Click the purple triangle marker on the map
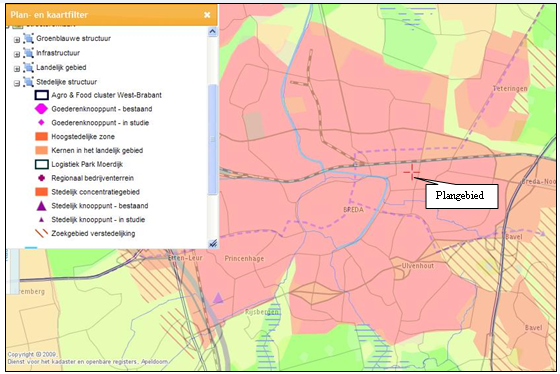The width and height of the screenshot is (560, 374). click(218, 298)
